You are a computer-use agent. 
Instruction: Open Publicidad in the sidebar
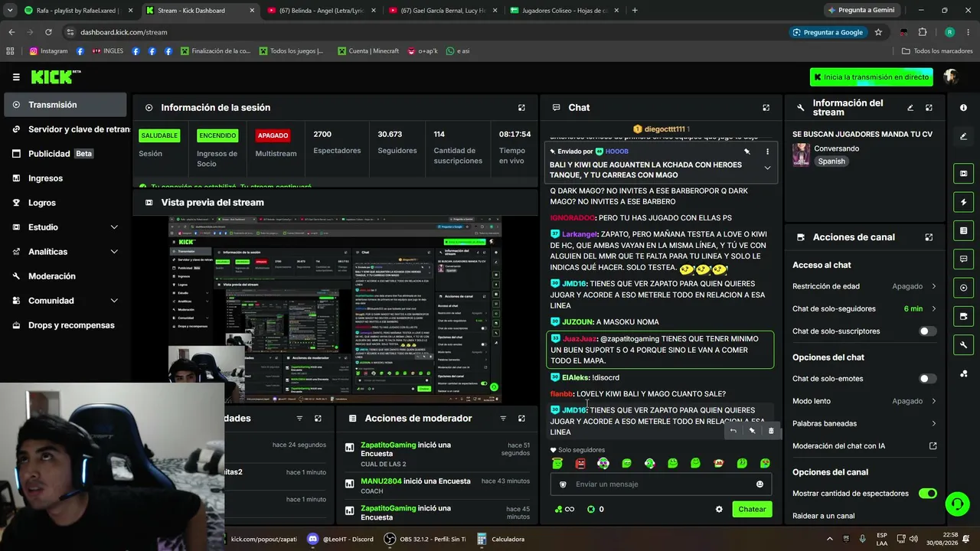pos(65,154)
